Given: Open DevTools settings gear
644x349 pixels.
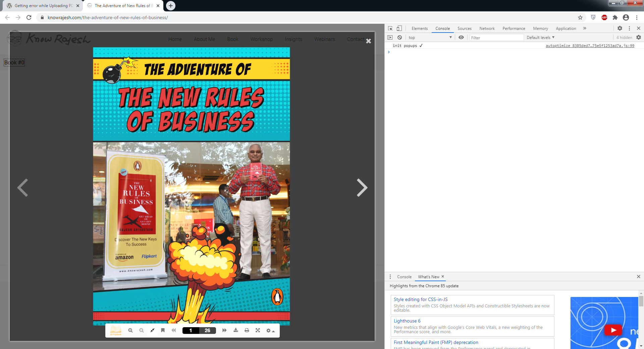Looking at the screenshot, I should 620,29.
